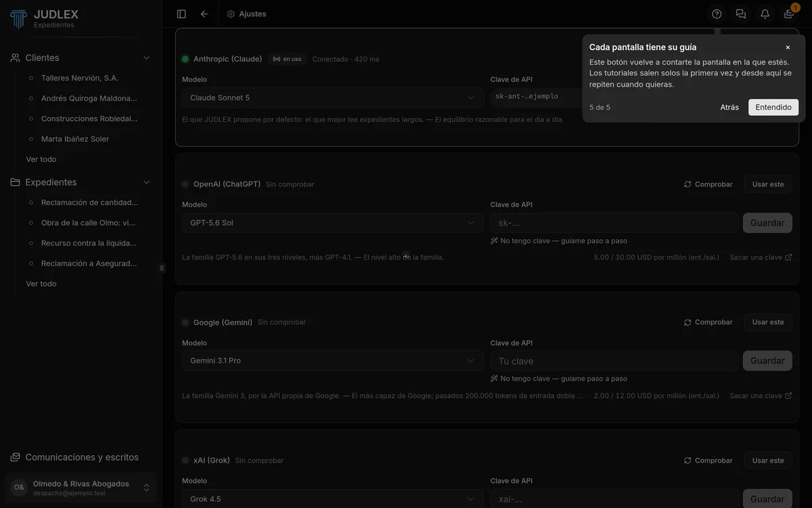Screen dimensions: 812x508
Task: Click the xAI Comprobar refresh icon
Action: point(687,461)
